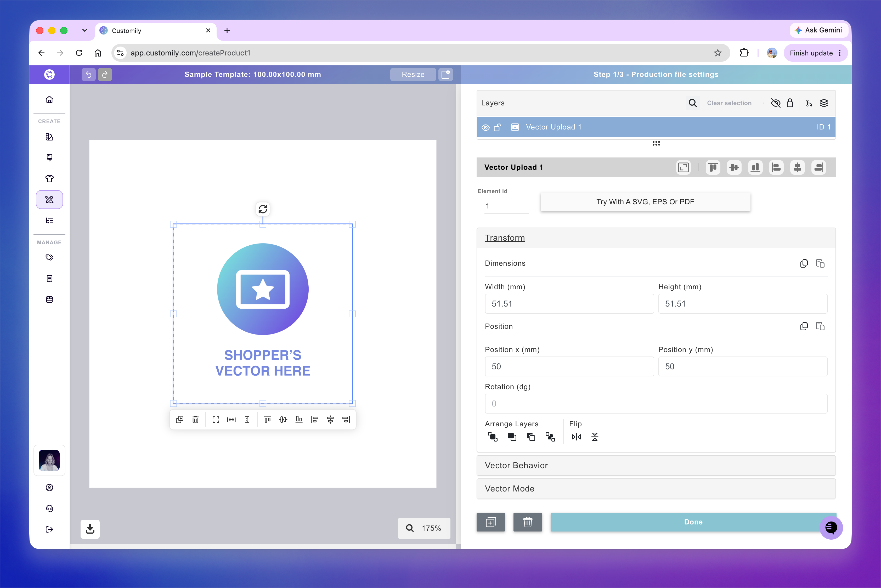The width and height of the screenshot is (881, 588).
Task: Click the rotate handle above the vector
Action: point(263,209)
